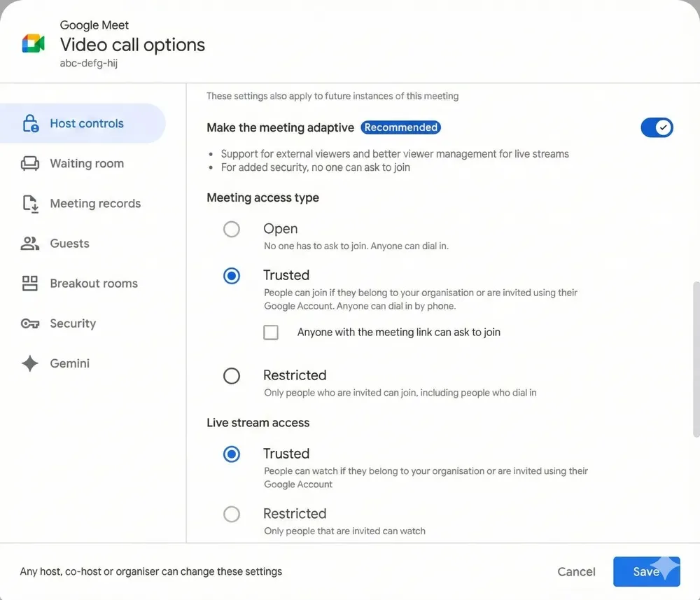700x600 pixels.
Task: Click the Host controls lock icon
Action: tap(30, 123)
